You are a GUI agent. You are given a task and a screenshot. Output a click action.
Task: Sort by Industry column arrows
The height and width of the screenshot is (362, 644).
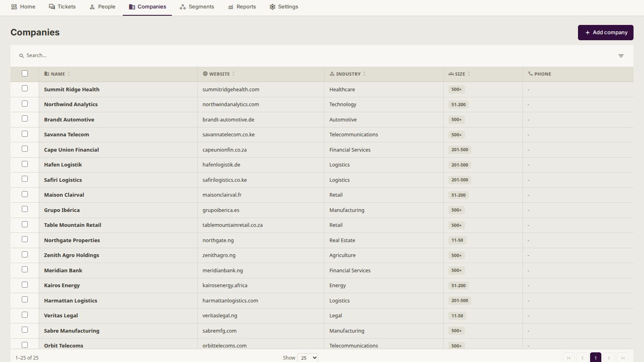pos(364,74)
